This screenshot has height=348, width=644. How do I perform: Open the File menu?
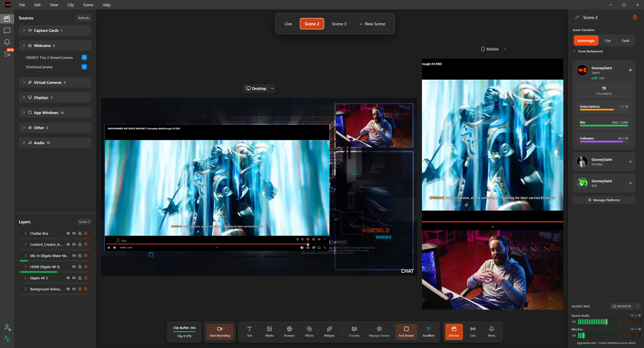point(22,5)
